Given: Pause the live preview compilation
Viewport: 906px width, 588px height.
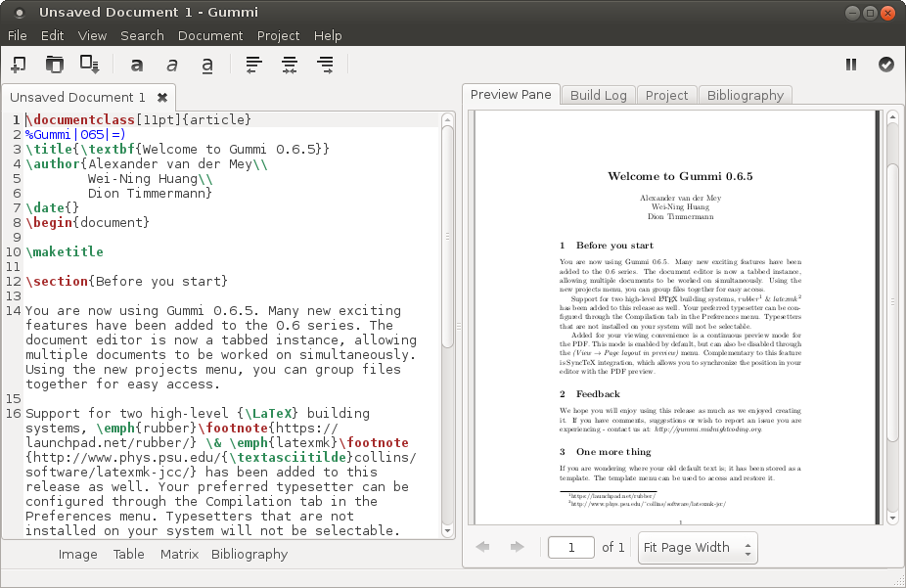Looking at the screenshot, I should click(x=851, y=65).
